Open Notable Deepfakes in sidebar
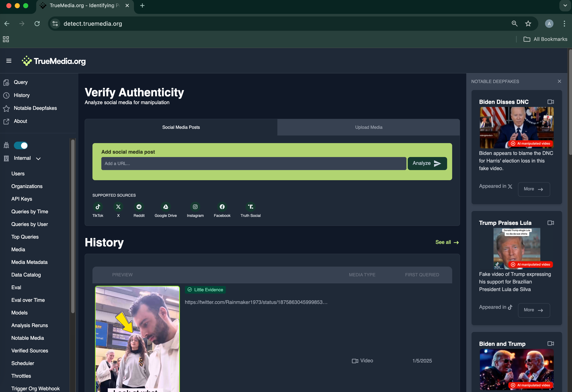 [35, 108]
